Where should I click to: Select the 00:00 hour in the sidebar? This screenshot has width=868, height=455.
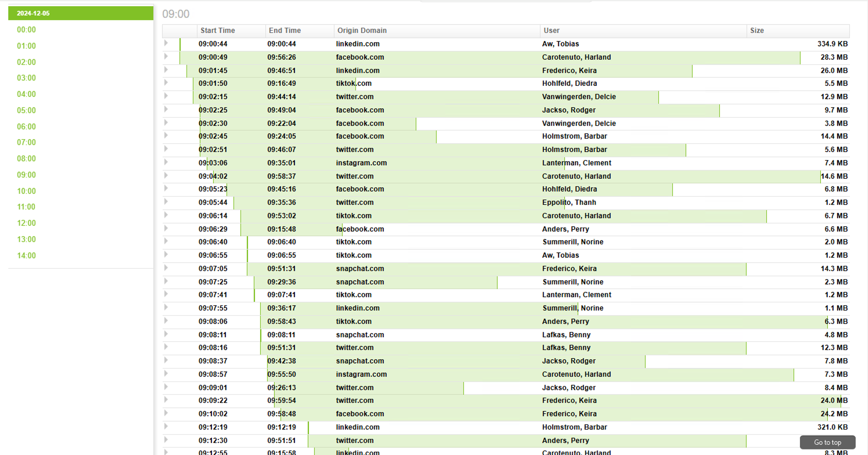pyautogui.click(x=26, y=30)
